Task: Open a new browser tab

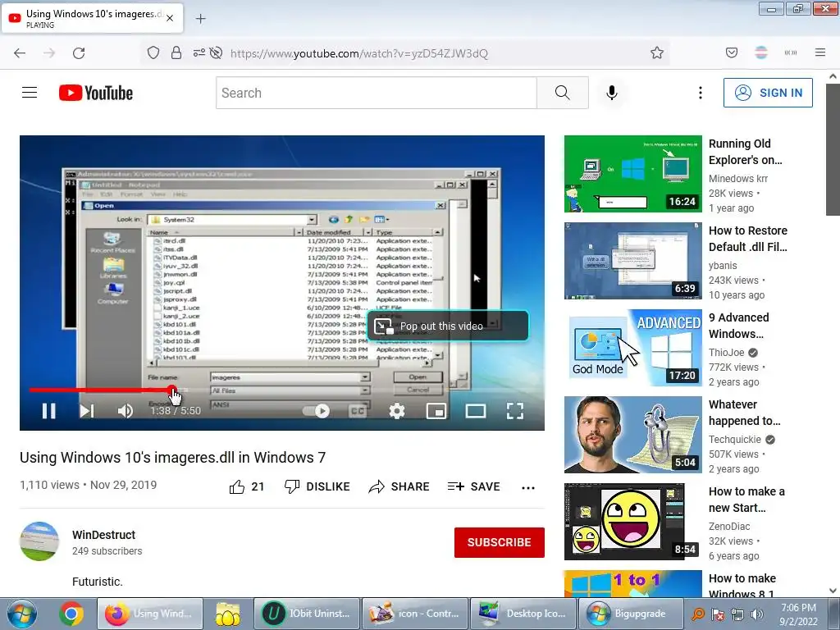Action: tap(200, 19)
